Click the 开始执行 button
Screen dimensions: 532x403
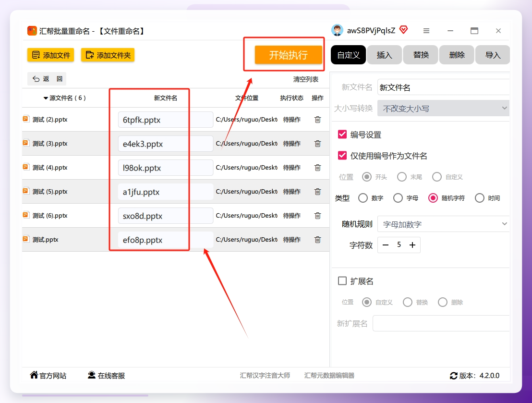[x=289, y=55]
